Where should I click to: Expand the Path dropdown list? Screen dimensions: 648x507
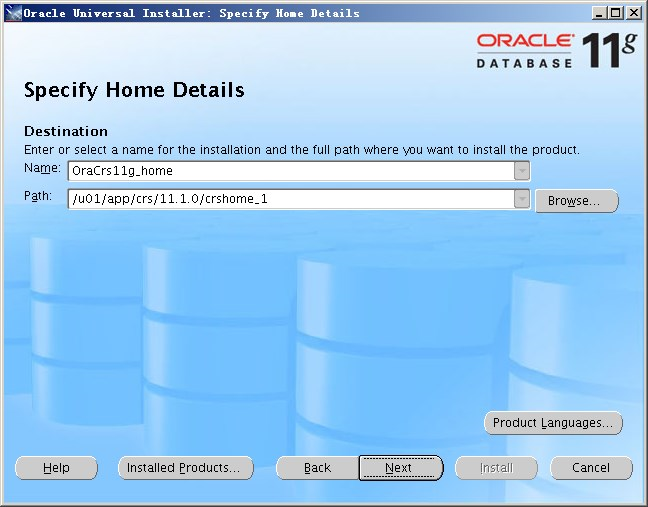pos(521,199)
